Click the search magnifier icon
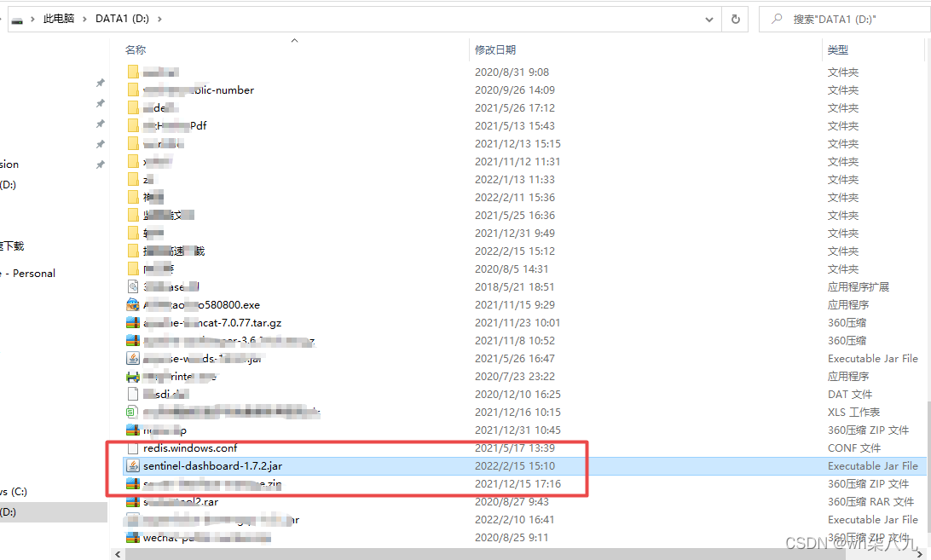The width and height of the screenshot is (931, 560). (x=777, y=19)
